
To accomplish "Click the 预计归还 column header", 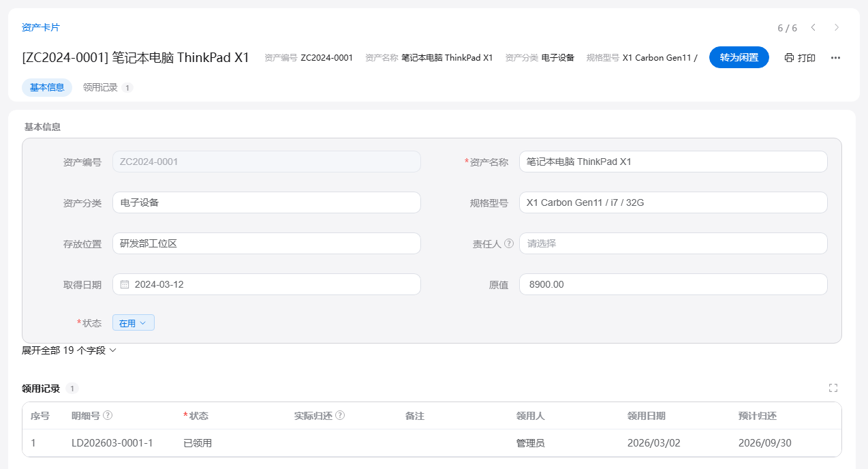I will (x=758, y=416).
